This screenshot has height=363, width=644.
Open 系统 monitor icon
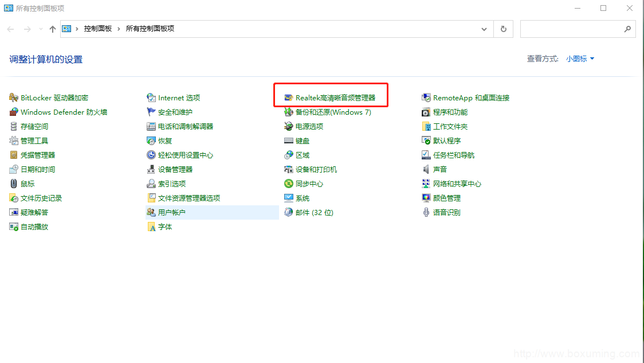(289, 198)
